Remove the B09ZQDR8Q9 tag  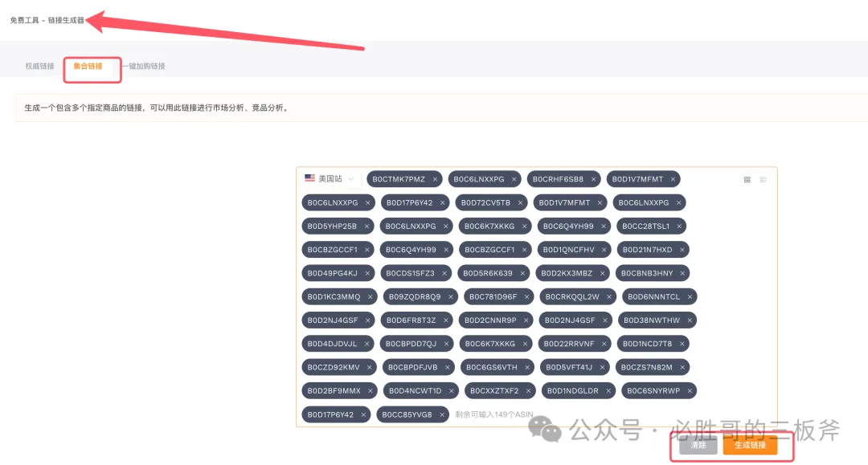pos(451,297)
